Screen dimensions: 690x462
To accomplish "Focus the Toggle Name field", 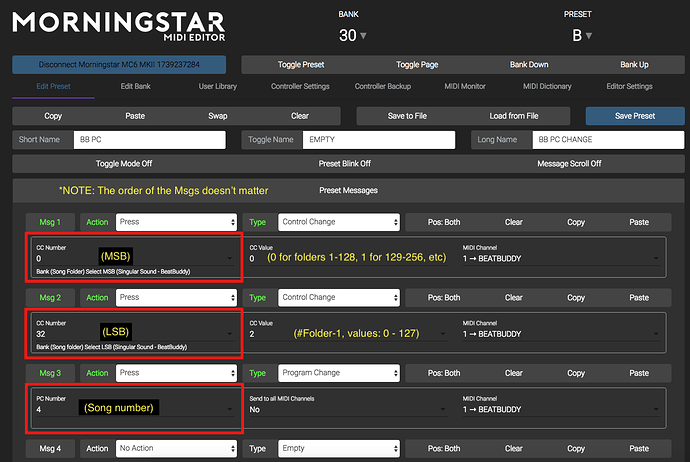I will click(379, 140).
